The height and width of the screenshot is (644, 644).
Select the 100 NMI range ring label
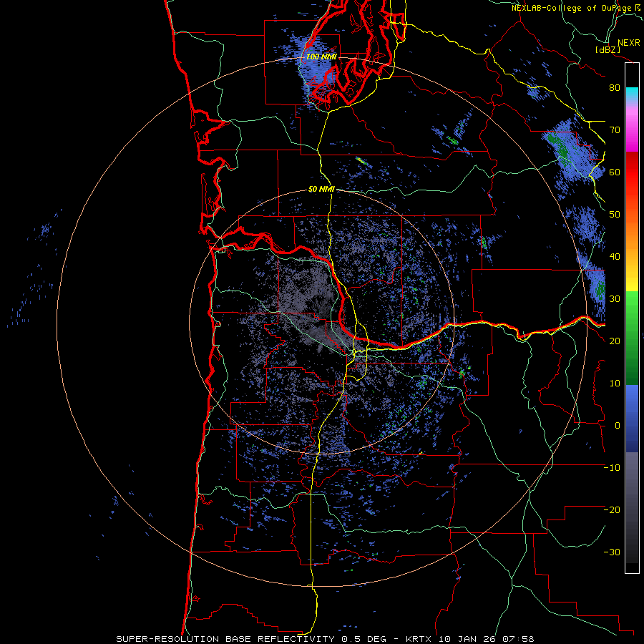pos(321,57)
